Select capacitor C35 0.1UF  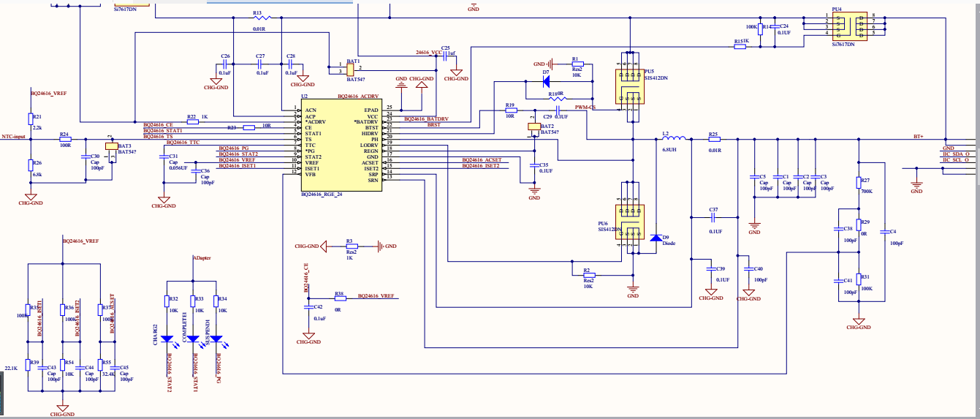533,166
